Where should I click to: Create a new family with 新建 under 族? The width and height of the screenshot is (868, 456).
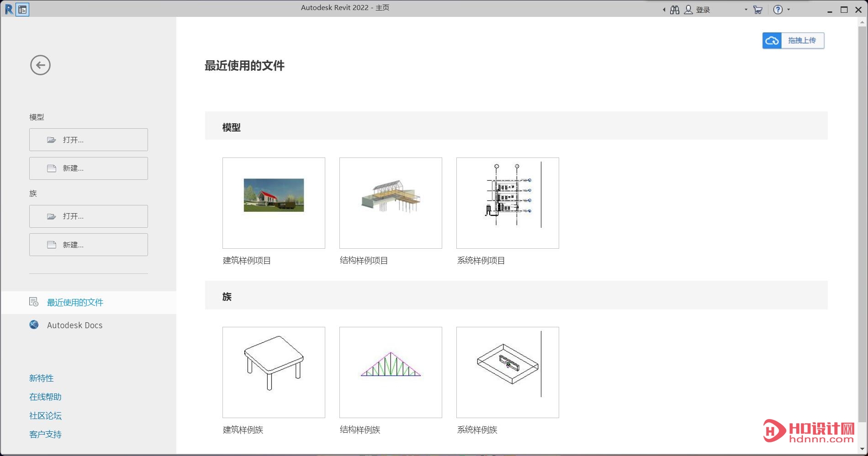point(89,245)
